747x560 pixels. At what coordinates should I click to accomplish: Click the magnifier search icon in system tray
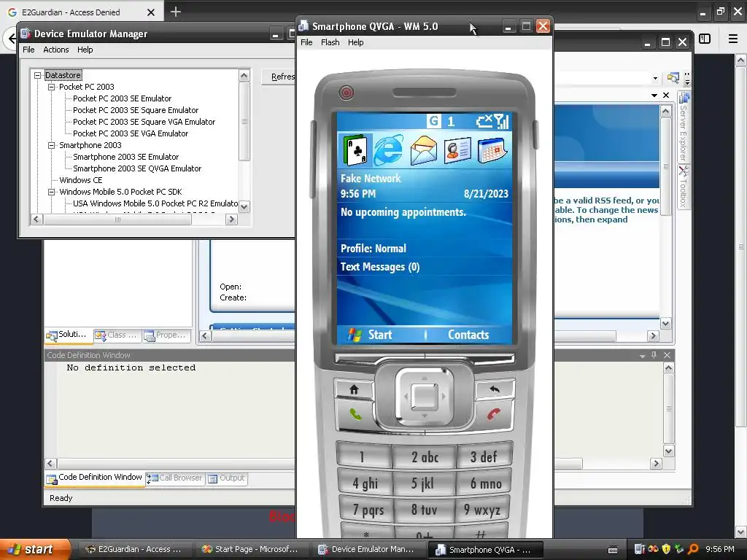693,549
